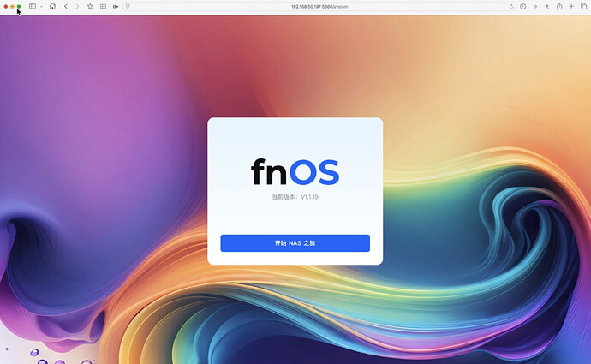The width and height of the screenshot is (591, 364).
Task: Click the 当前版本: V1.1.19 text
Action: pos(295,197)
